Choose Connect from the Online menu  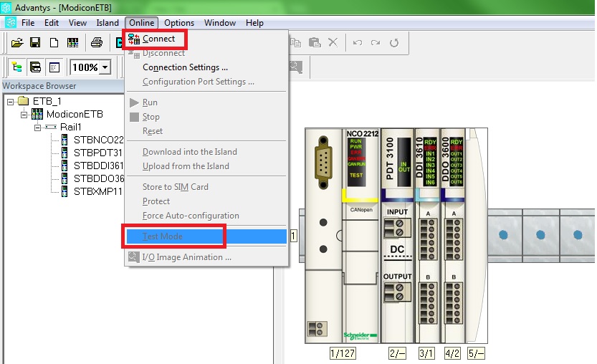click(206, 39)
